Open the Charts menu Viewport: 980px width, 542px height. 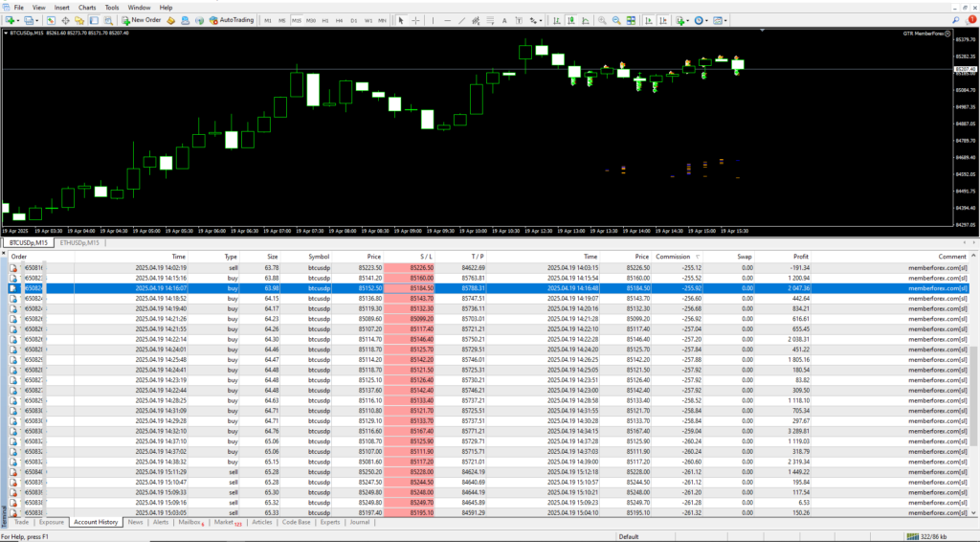pyautogui.click(x=87, y=7)
